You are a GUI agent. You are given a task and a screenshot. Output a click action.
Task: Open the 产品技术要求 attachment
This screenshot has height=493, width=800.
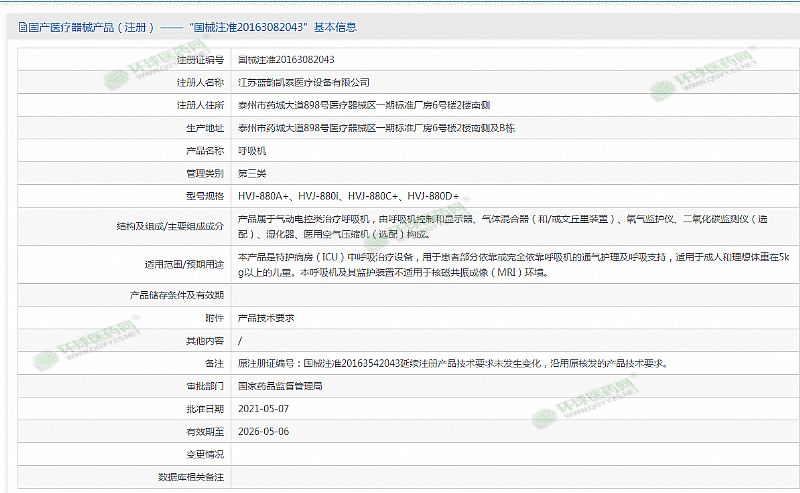[x=265, y=317]
